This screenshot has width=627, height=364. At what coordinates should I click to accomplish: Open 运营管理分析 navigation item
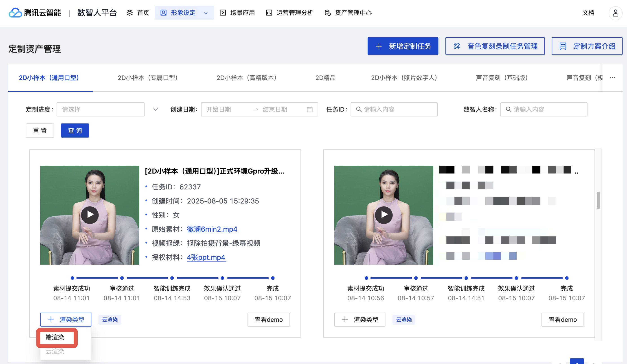pos(290,13)
